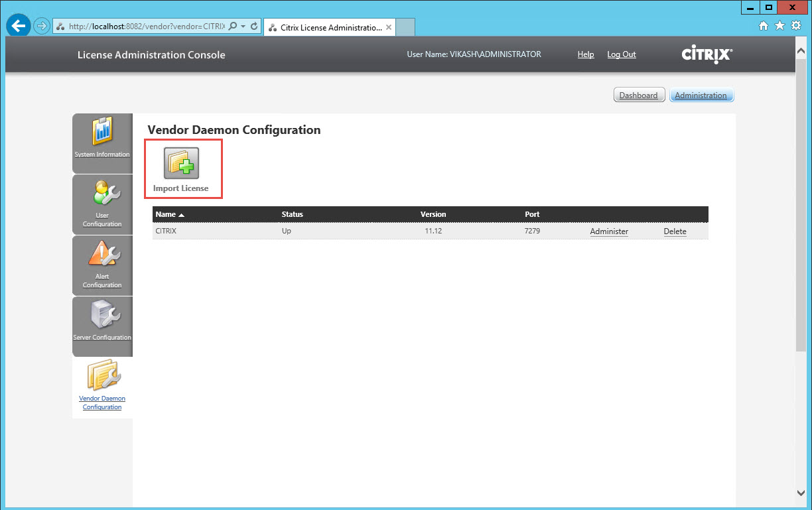Go back with browser back arrow

click(x=19, y=26)
